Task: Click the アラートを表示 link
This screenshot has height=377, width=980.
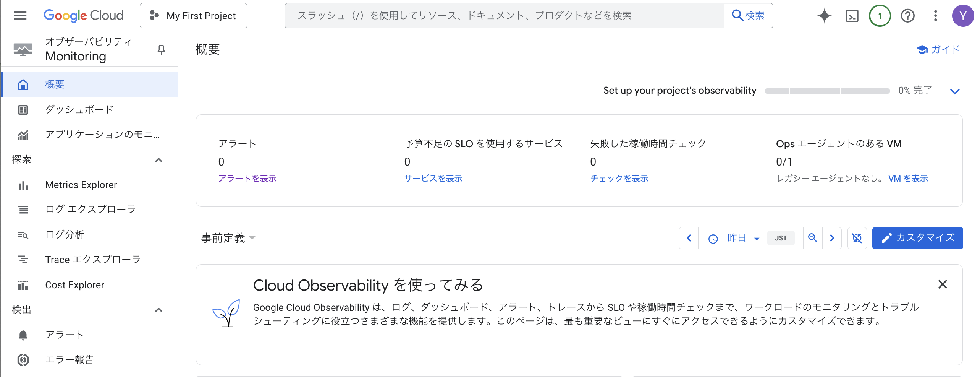Action: tap(247, 178)
